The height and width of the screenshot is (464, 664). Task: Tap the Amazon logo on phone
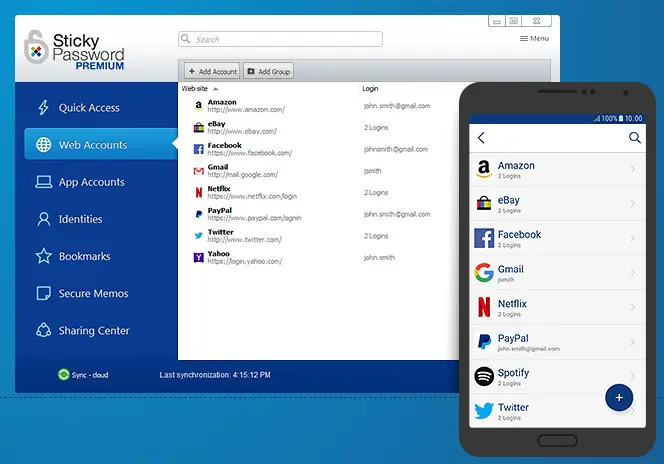click(484, 169)
